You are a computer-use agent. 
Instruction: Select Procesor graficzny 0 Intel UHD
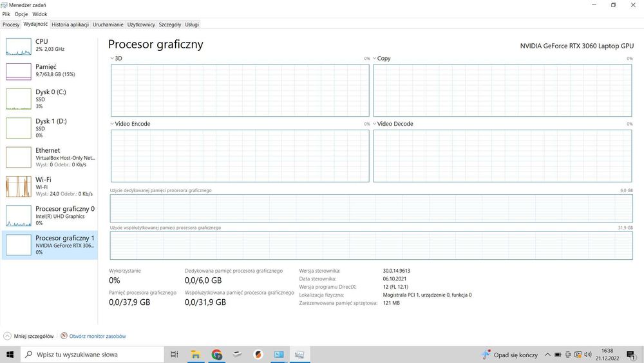click(50, 216)
